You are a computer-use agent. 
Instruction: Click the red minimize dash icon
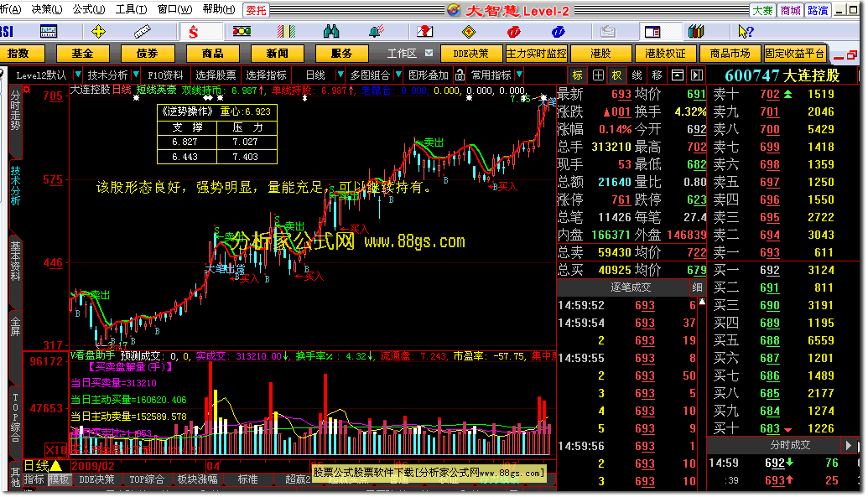click(x=838, y=56)
